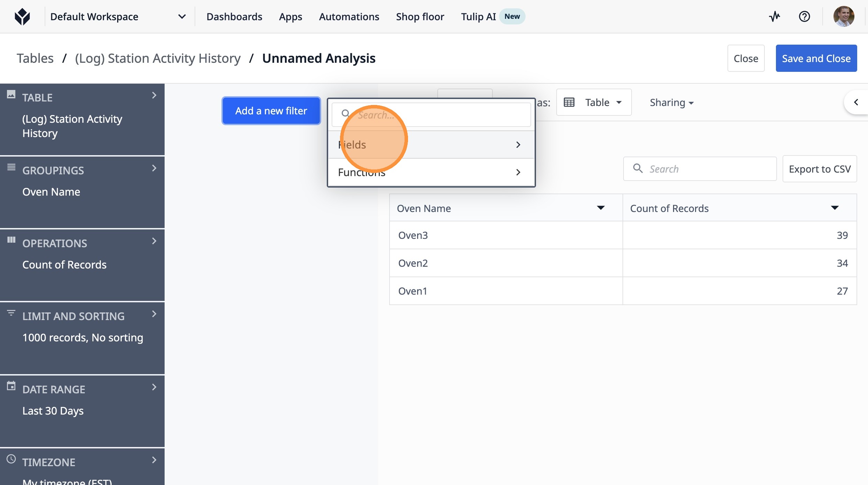Click the Operations columns icon
The image size is (868, 485).
[x=11, y=240]
